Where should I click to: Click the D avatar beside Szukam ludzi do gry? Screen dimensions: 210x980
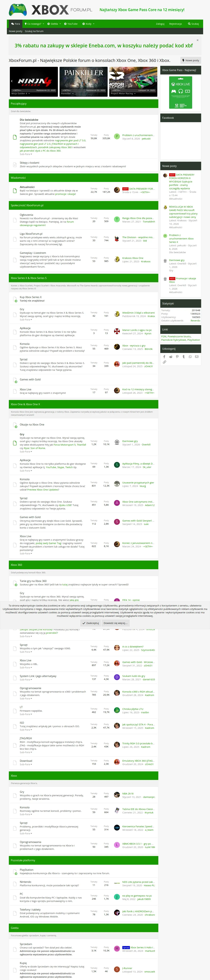(x=117, y=678)
